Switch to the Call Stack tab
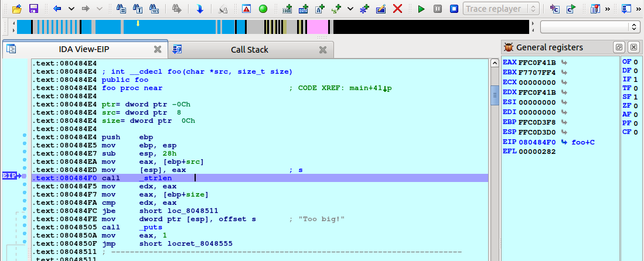The image size is (644, 261). [x=250, y=50]
